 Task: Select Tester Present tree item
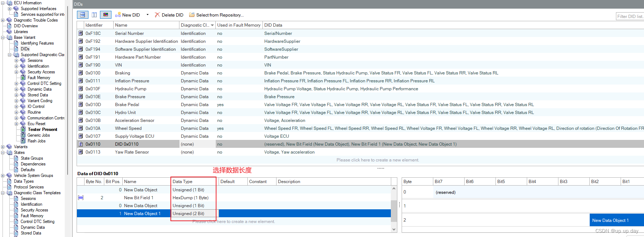point(42,129)
